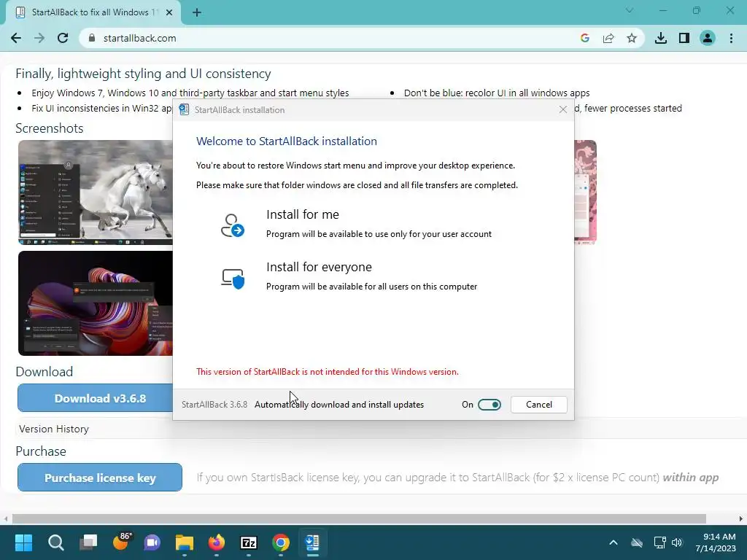Open taskbar Search
The height and width of the screenshot is (560, 747).
tap(55, 542)
